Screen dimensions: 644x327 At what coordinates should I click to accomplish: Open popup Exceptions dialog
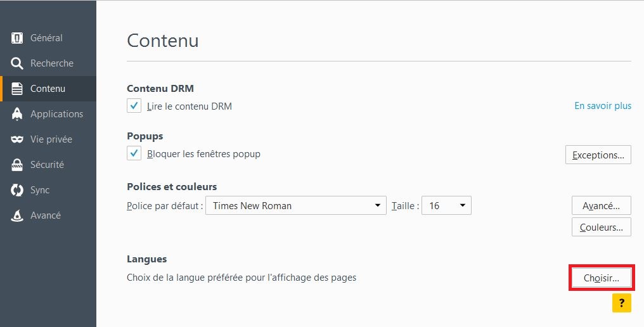598,155
